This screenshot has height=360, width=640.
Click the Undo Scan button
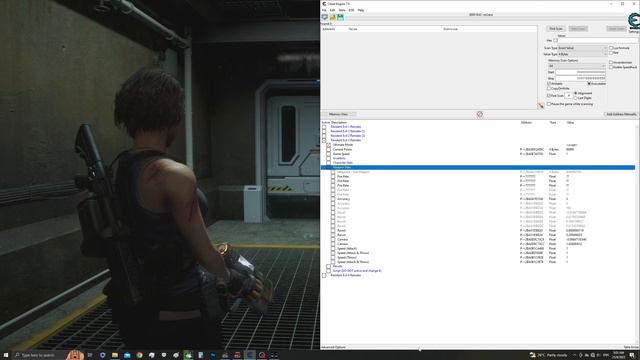[x=616, y=29]
